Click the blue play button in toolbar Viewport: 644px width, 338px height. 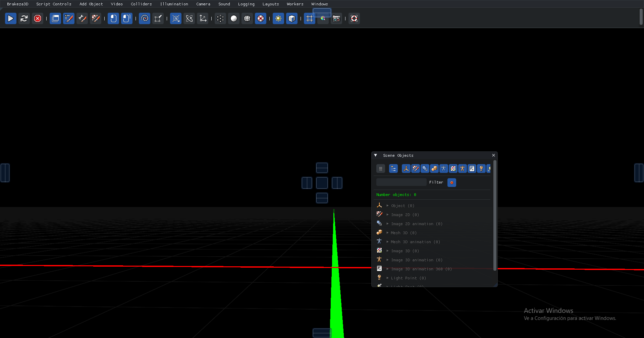click(x=11, y=18)
